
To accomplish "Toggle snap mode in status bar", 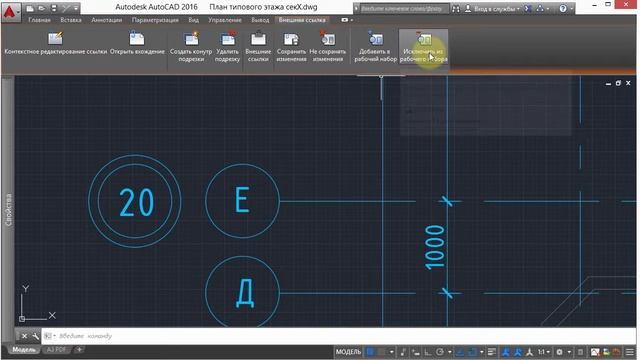I will (x=381, y=352).
